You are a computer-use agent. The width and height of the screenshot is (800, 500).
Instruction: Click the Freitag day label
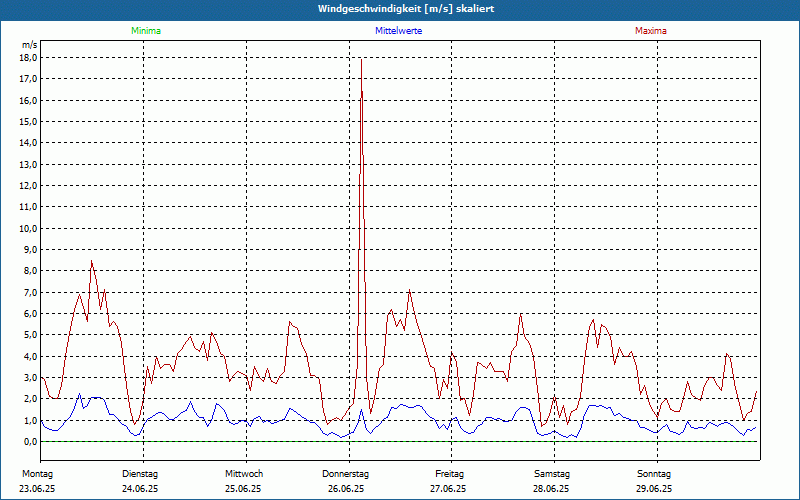(449, 474)
